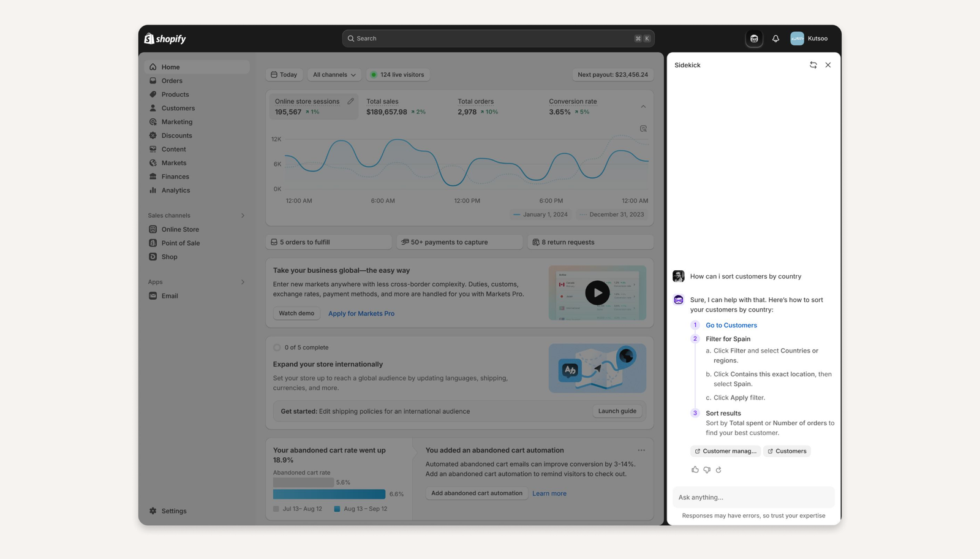The width and height of the screenshot is (980, 559).
Task: Click the Search field
Action: click(x=498, y=39)
